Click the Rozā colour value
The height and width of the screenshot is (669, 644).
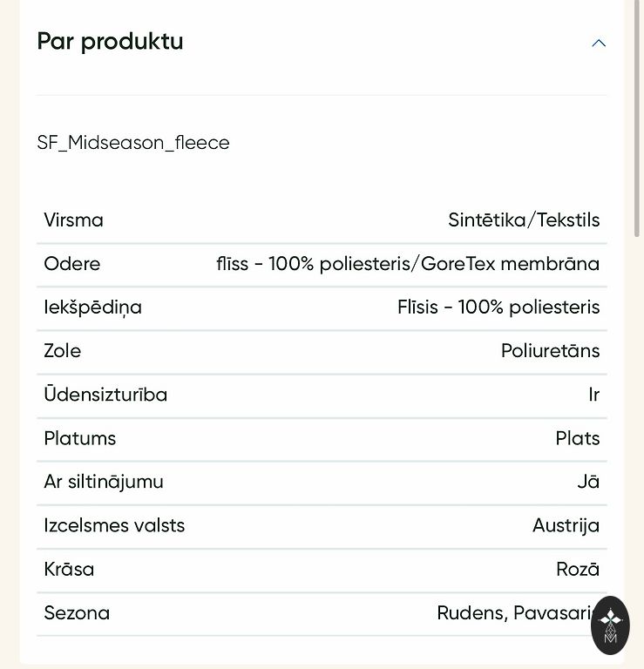[x=578, y=570]
